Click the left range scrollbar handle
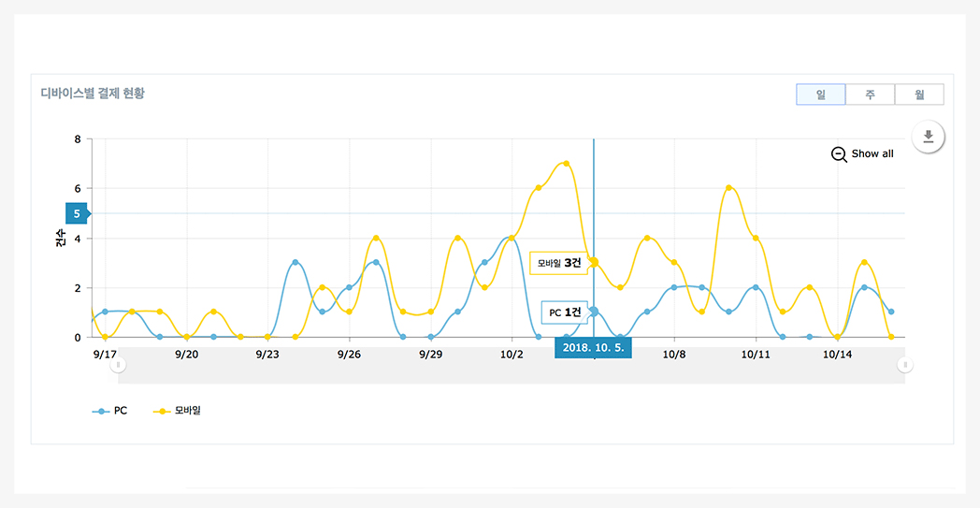The width and height of the screenshot is (980, 508). point(118,365)
